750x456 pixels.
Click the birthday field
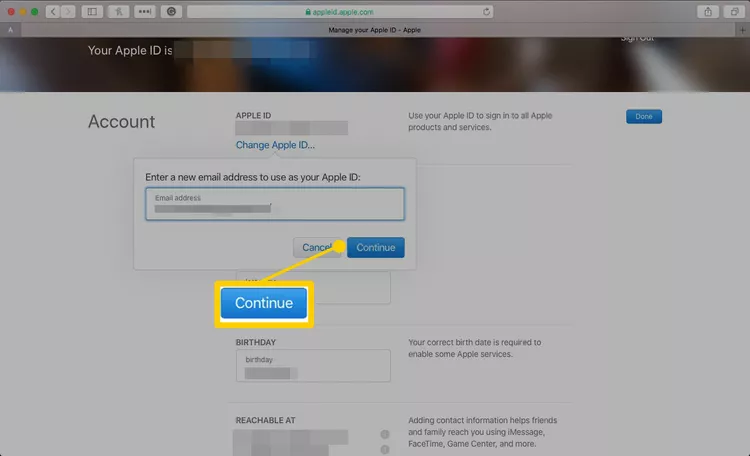coord(313,366)
